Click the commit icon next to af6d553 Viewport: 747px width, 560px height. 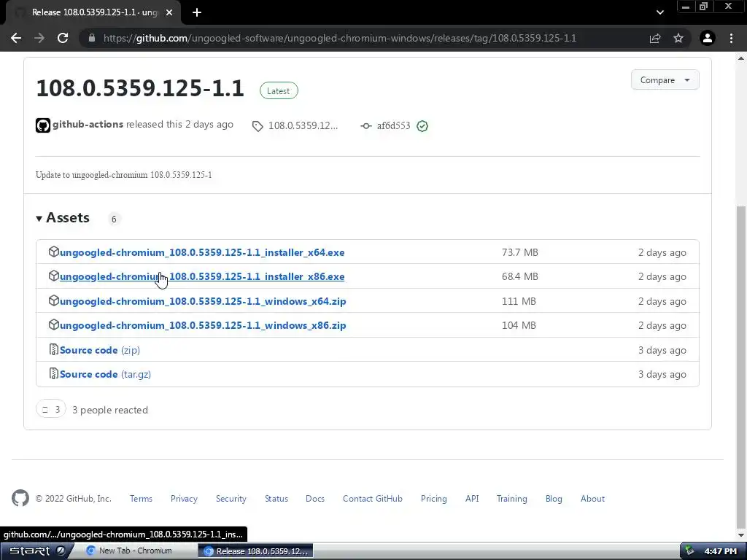tap(366, 126)
